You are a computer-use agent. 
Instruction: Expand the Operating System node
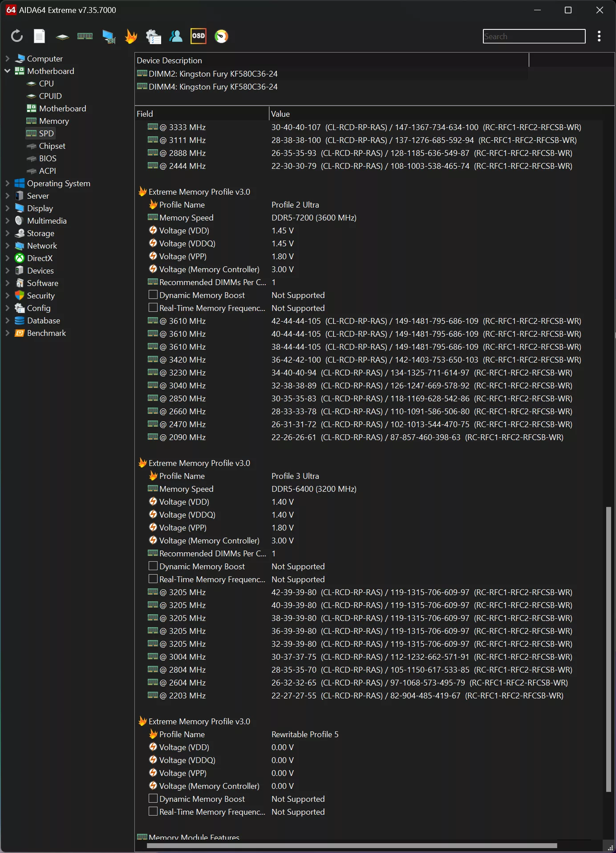click(8, 184)
